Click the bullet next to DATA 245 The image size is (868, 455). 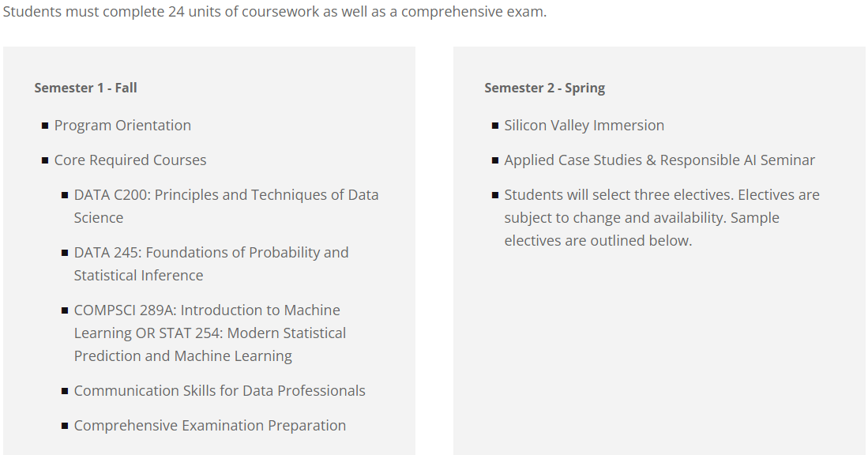point(65,254)
